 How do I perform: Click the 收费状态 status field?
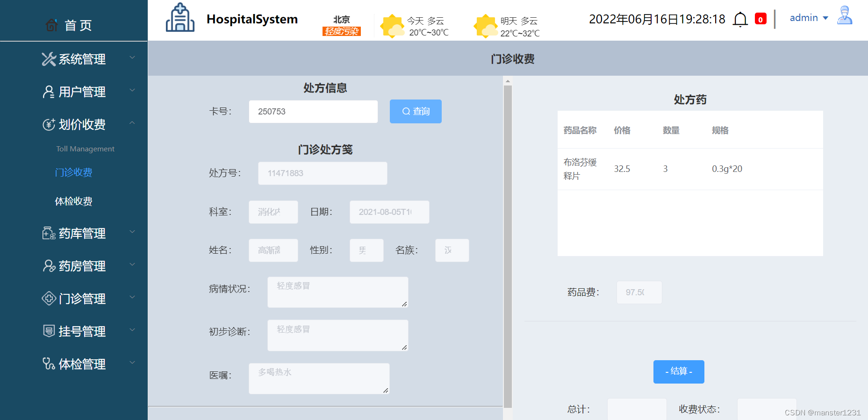click(x=767, y=409)
